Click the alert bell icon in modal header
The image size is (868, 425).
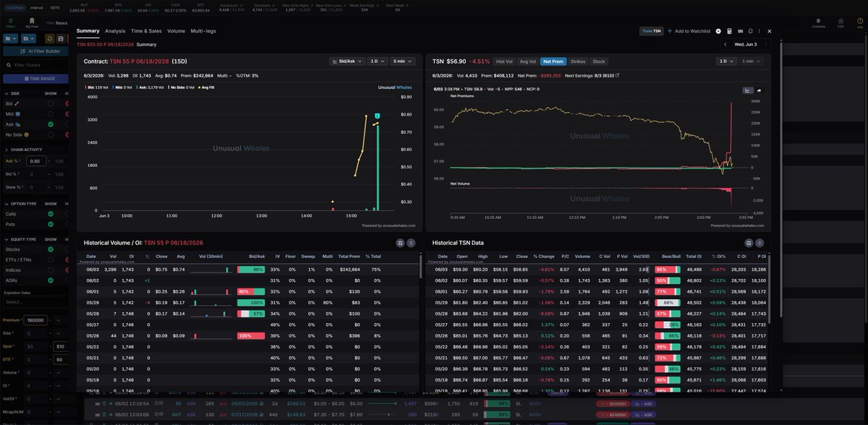(x=751, y=31)
